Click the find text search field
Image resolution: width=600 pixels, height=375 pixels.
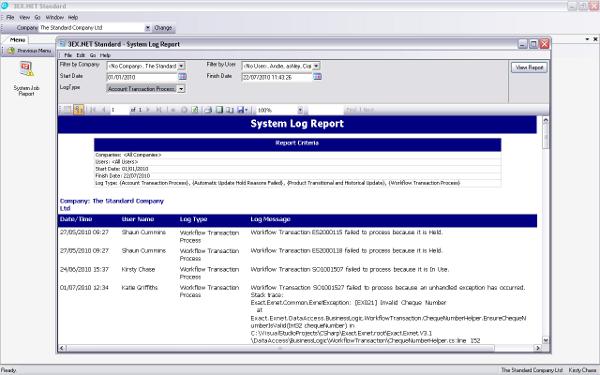click(326, 110)
